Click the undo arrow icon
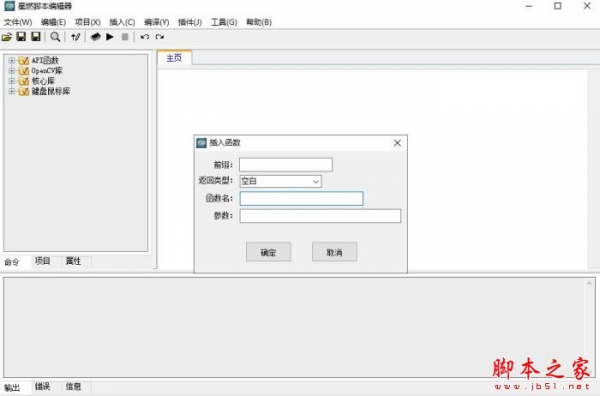The width and height of the screenshot is (600, 396). click(x=145, y=37)
